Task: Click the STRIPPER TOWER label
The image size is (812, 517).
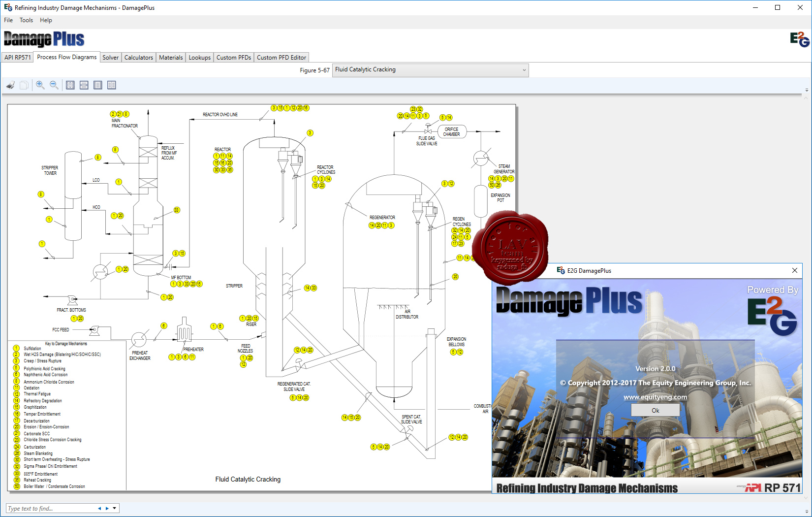Action: point(50,170)
